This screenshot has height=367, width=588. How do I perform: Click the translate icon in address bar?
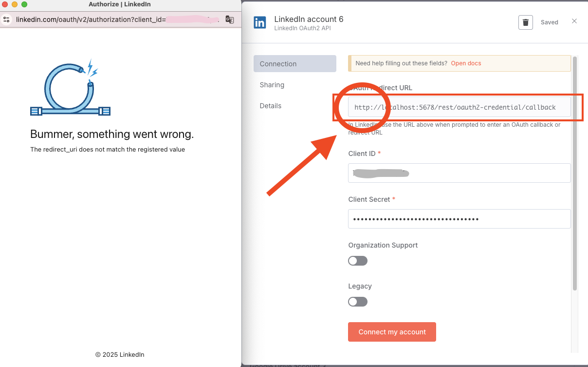point(230,19)
